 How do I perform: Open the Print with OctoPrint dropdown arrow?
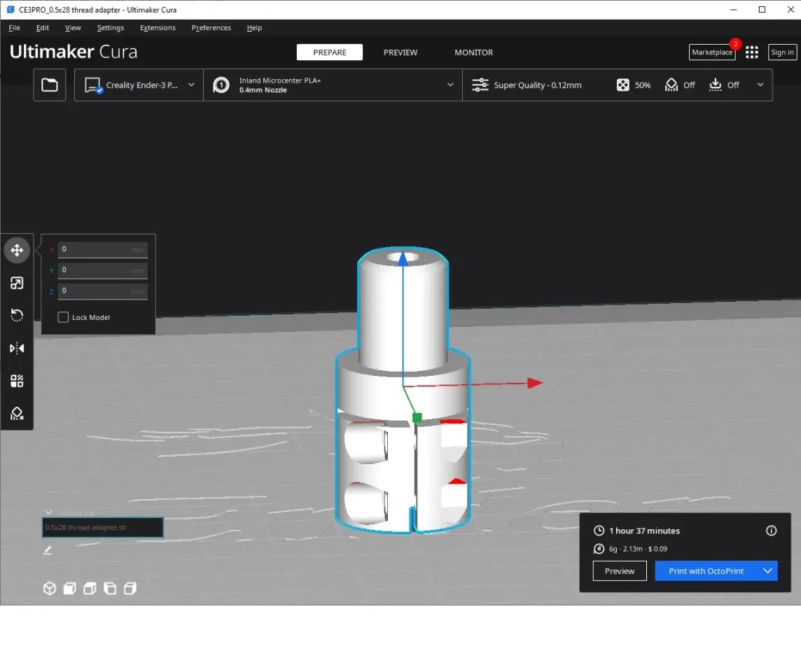point(767,571)
